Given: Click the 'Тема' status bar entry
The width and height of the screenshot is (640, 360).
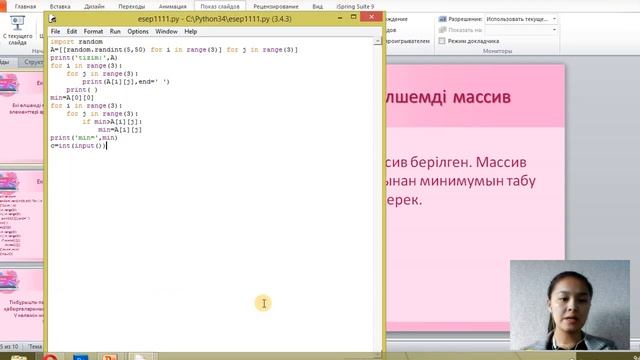Looking at the screenshot, I should (x=35, y=347).
